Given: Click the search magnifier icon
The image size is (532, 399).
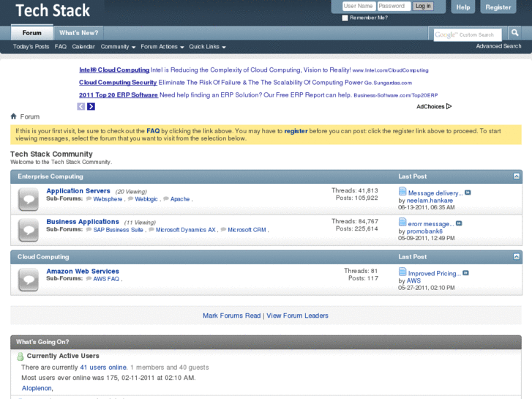Looking at the screenshot, I should tap(514, 33).
